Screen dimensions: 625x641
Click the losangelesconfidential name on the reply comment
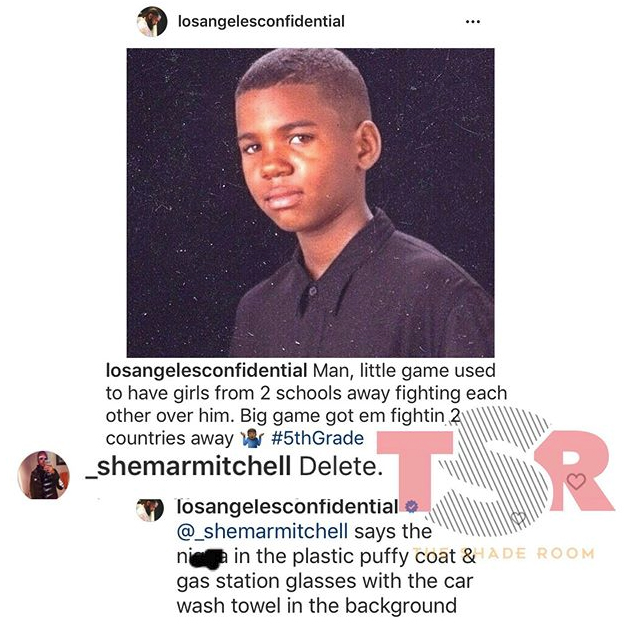click(x=287, y=507)
